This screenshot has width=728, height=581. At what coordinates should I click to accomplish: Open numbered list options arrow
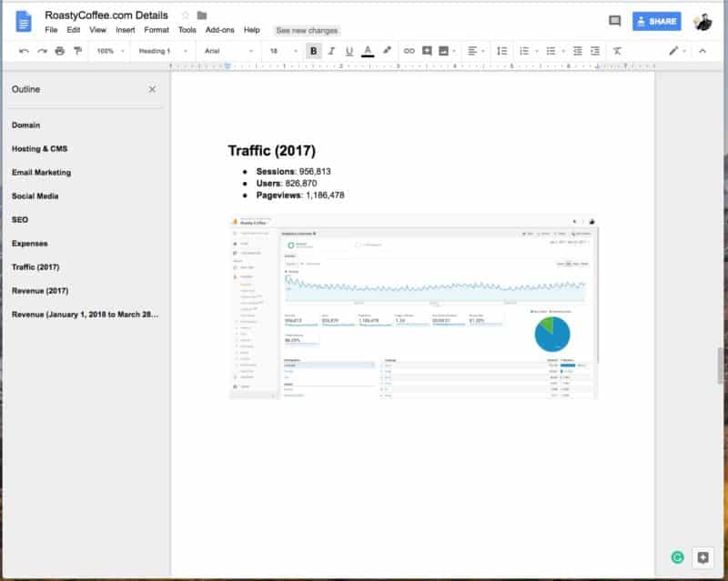(x=537, y=51)
